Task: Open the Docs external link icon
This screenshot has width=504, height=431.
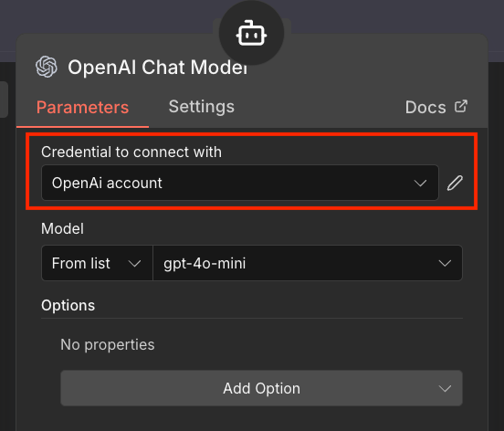Action: pyautogui.click(x=460, y=107)
